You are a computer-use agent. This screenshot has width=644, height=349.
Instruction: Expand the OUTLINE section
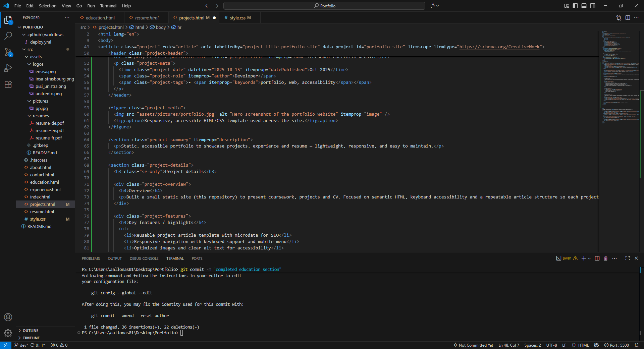pos(30,331)
